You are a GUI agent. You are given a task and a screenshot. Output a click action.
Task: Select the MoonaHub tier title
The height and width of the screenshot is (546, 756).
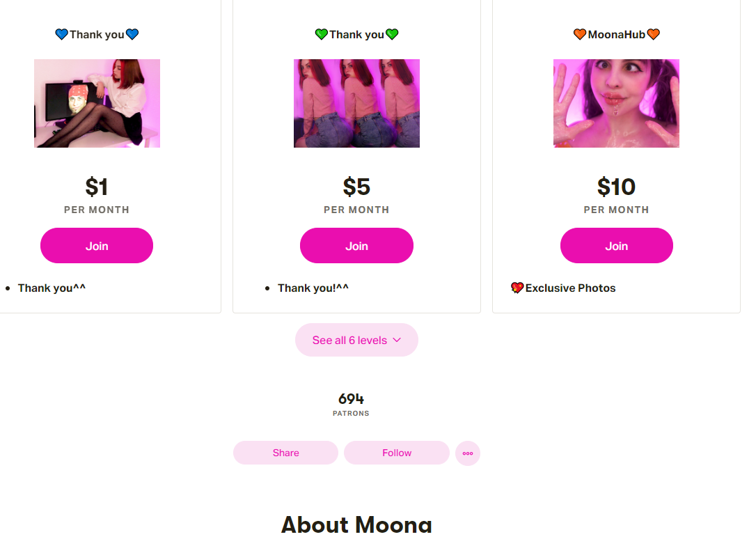616,34
